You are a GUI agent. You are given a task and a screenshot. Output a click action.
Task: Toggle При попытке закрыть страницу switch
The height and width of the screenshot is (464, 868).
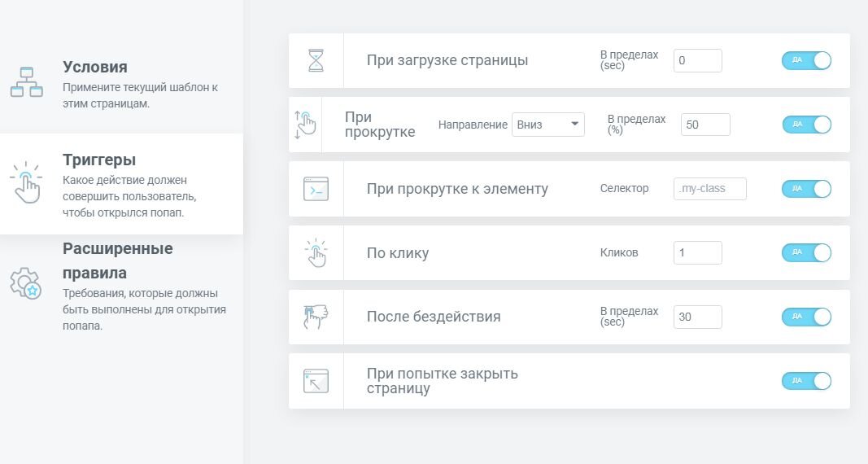point(806,381)
